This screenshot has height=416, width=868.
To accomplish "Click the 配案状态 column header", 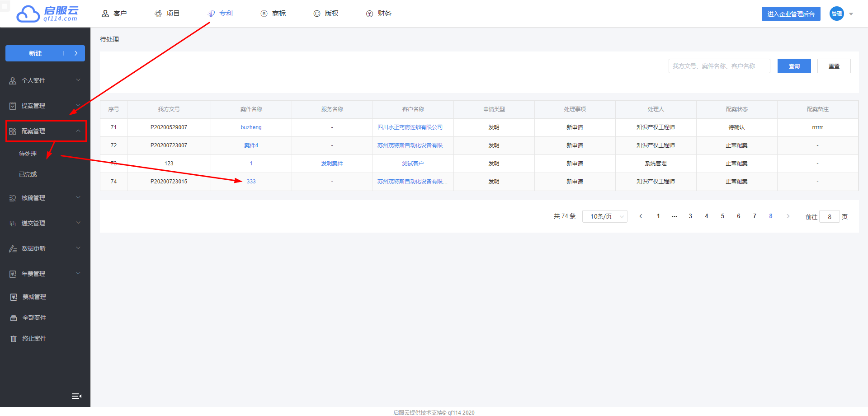I will (736, 109).
